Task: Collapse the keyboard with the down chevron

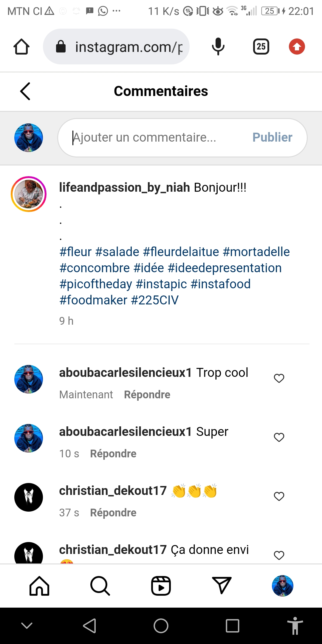Action: (x=27, y=626)
